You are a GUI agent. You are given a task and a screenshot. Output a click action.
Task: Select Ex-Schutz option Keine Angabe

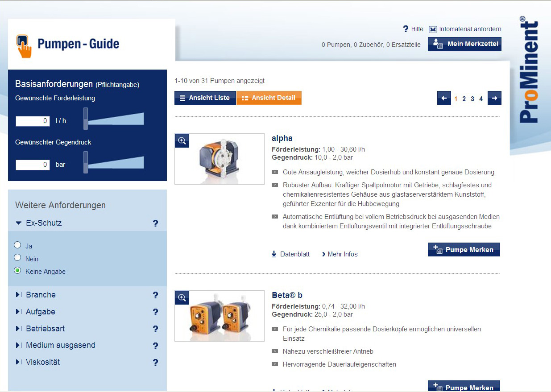[x=17, y=270]
